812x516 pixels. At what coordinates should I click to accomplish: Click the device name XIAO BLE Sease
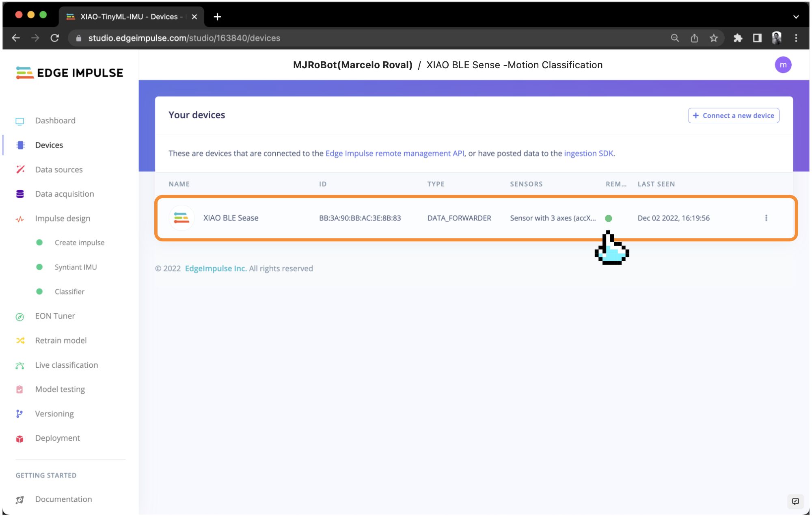click(231, 218)
